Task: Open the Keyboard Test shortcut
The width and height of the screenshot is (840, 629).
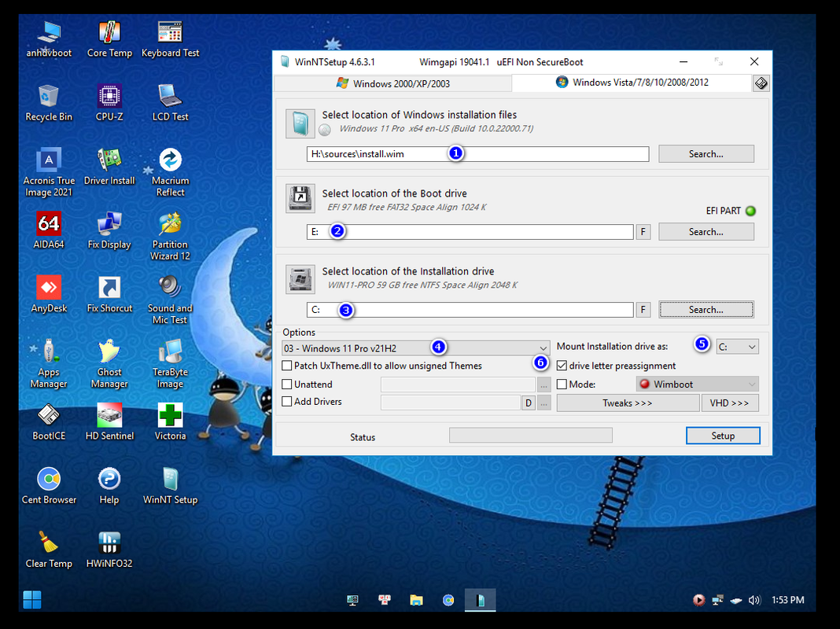Action: (170, 39)
